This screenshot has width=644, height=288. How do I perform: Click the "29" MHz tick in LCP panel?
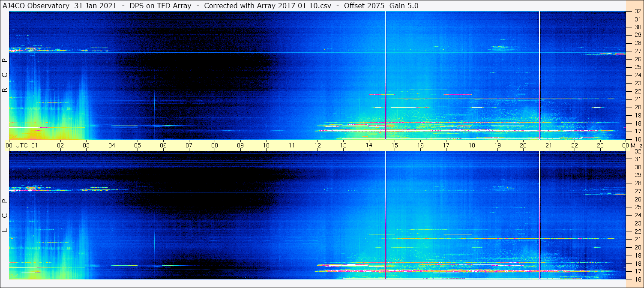[x=637, y=175]
